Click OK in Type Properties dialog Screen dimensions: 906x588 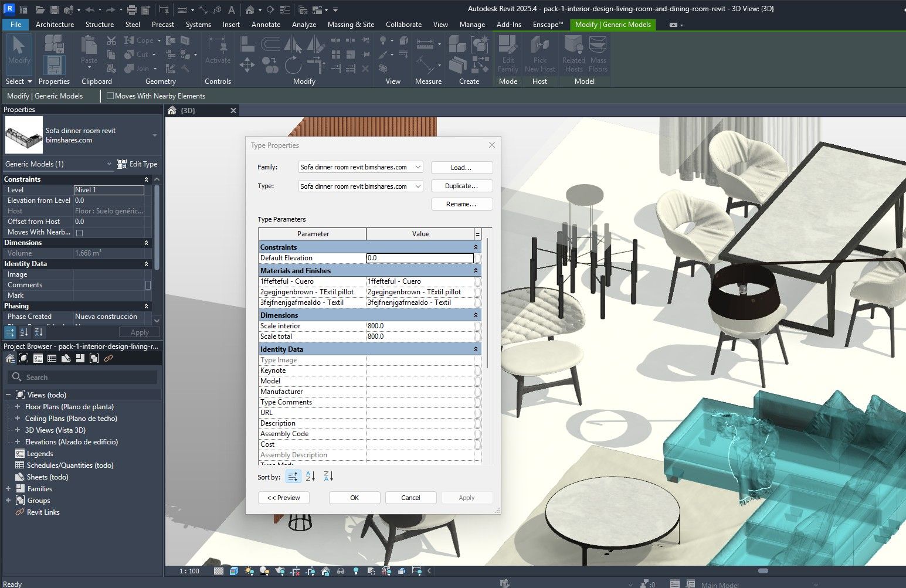click(x=354, y=498)
